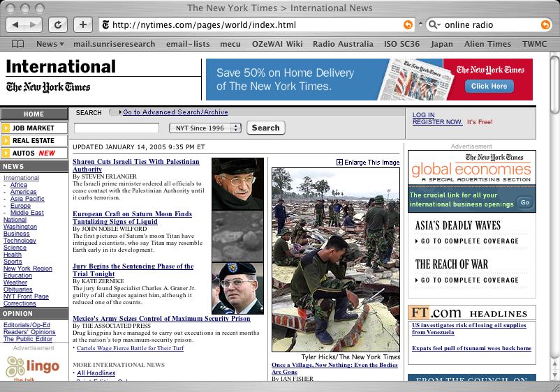Open Expats feel pull of tsunami link
The height and width of the screenshot is (392, 560).
click(471, 348)
